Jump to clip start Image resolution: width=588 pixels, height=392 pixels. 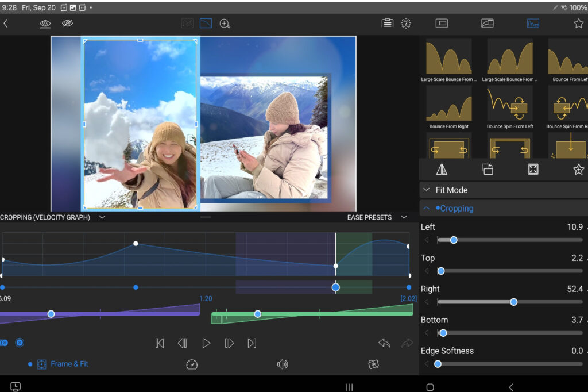point(160,343)
